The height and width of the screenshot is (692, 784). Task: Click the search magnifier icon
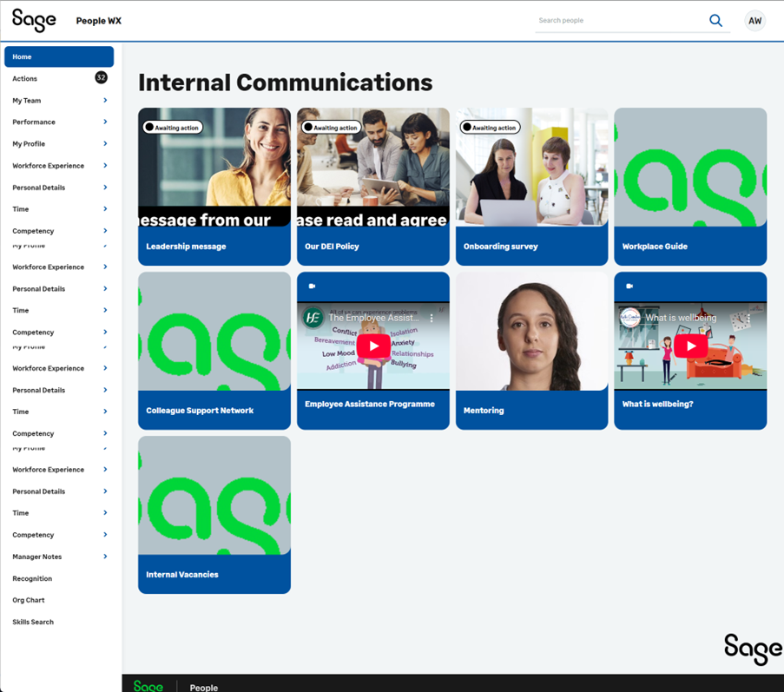(715, 21)
